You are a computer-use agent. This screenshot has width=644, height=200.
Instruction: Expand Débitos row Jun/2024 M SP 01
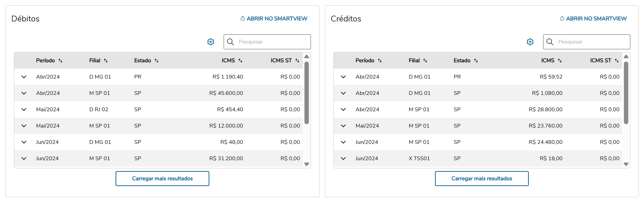point(24,159)
